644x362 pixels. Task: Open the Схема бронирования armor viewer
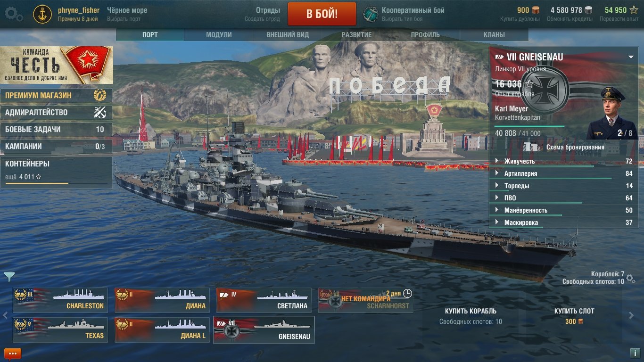click(x=563, y=147)
